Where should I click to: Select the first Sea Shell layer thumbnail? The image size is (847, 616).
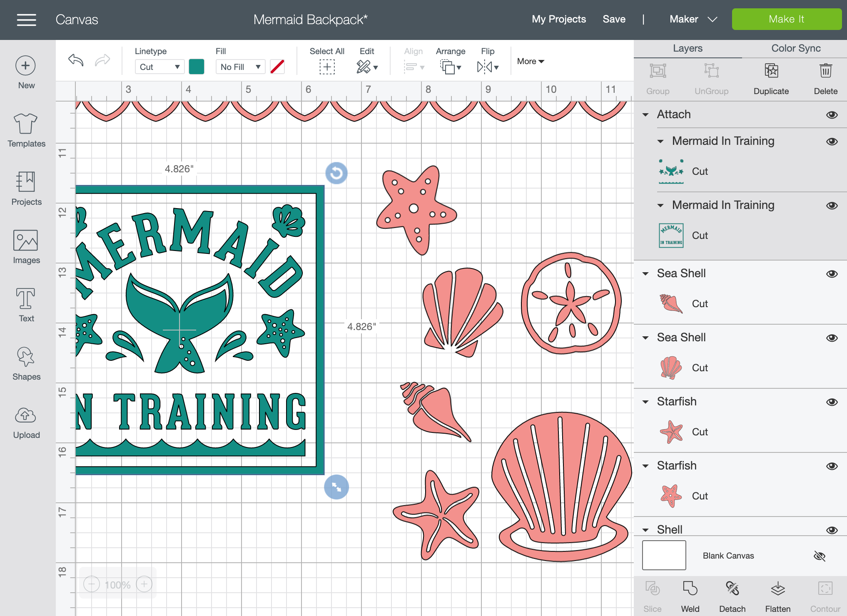[671, 304]
